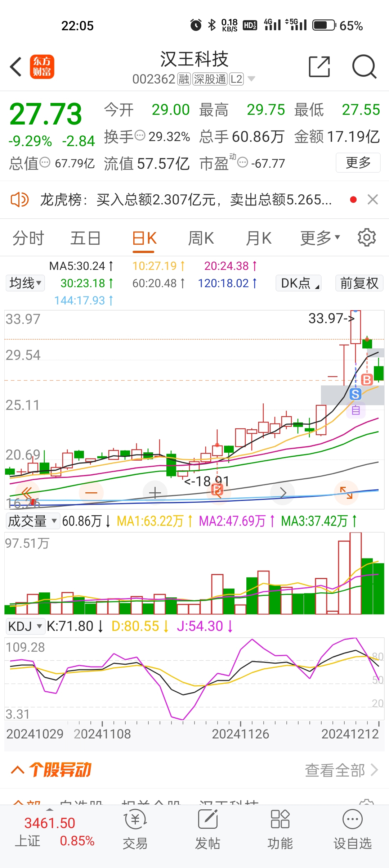Tap the 120:18.02 moving average label
Viewport: 389px width, 868px height.
(228, 283)
